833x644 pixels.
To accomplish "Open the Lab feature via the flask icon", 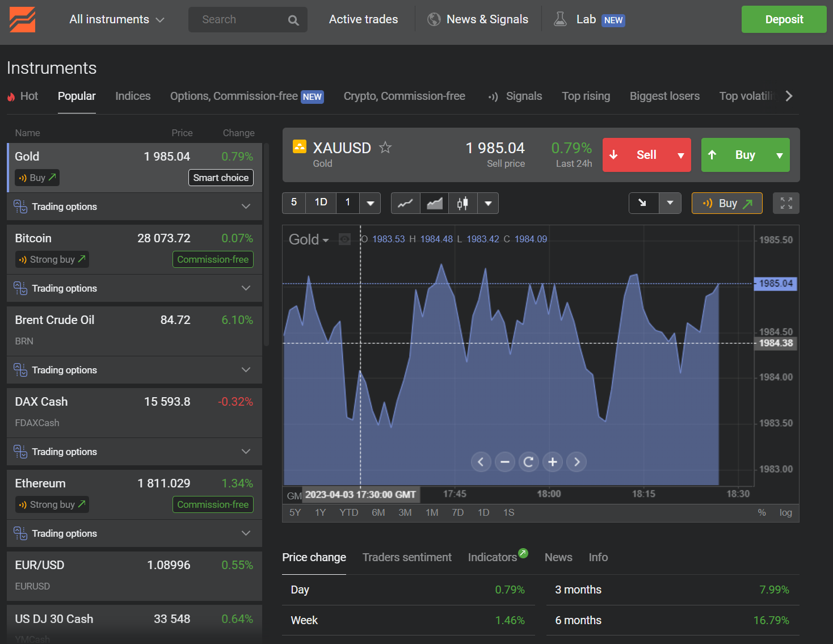I will point(560,19).
